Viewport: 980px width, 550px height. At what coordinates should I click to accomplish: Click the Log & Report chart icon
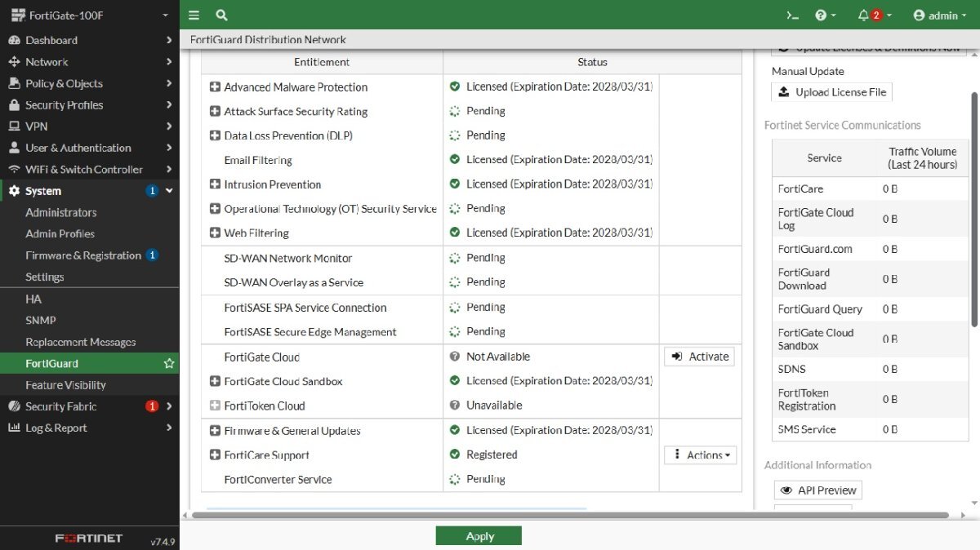pos(13,428)
